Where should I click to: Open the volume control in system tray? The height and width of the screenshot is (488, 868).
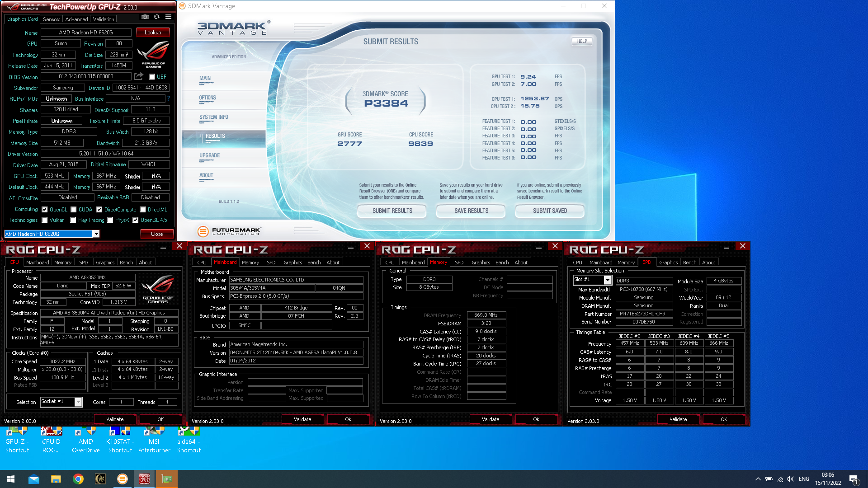(x=790, y=479)
